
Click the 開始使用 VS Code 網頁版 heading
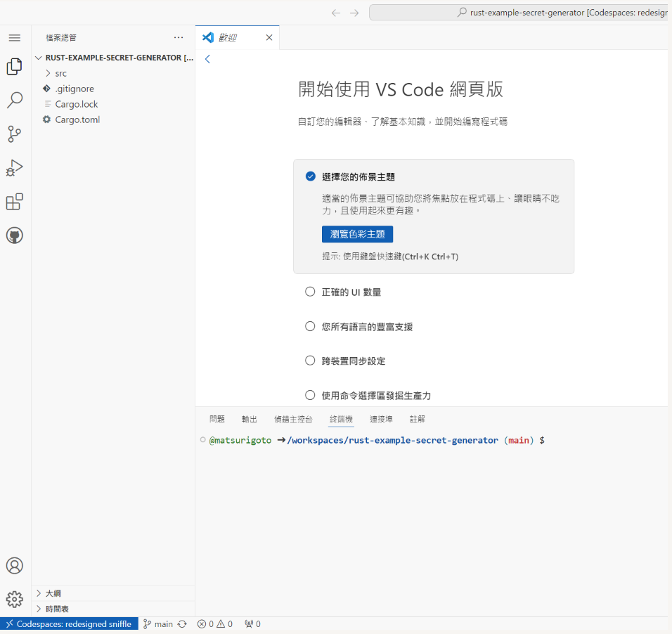click(401, 89)
